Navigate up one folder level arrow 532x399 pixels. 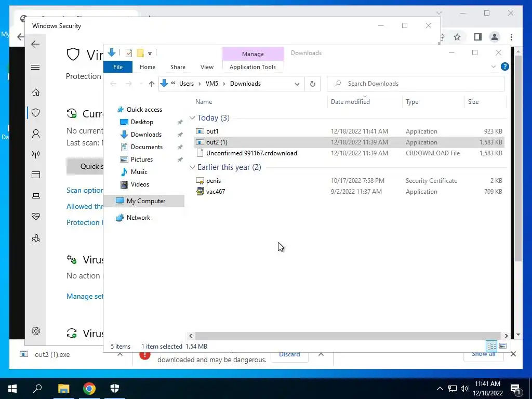coord(152,84)
